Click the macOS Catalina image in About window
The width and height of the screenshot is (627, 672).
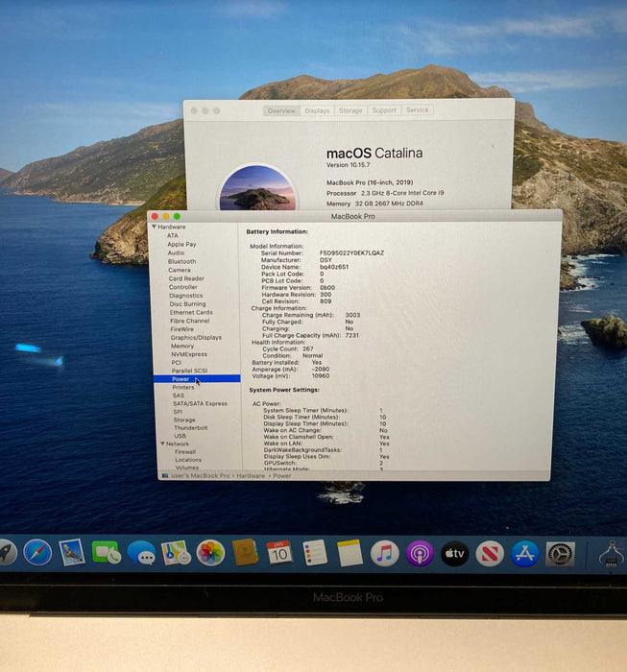click(x=257, y=187)
